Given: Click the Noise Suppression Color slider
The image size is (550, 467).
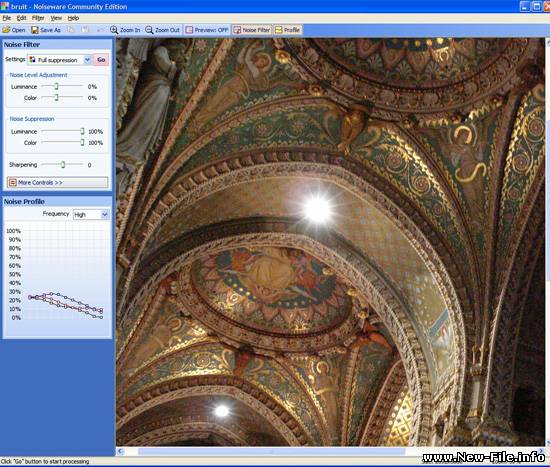Looking at the screenshot, I should [x=62, y=142].
